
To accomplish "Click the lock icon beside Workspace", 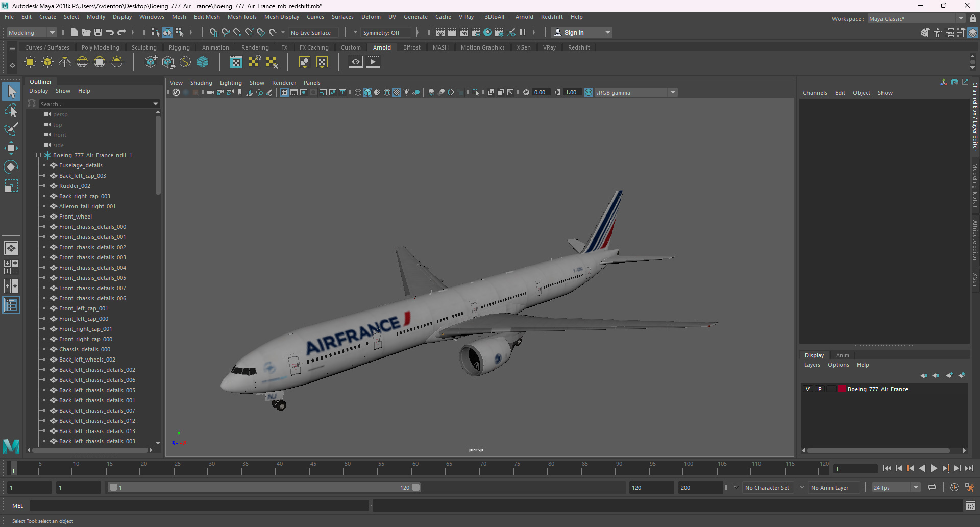I will (973, 19).
